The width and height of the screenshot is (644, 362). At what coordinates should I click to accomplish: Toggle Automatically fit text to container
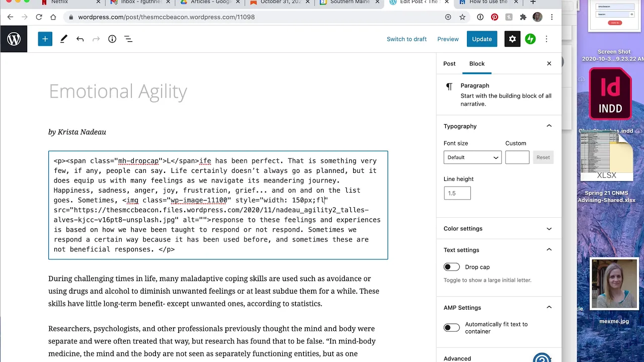451,328
